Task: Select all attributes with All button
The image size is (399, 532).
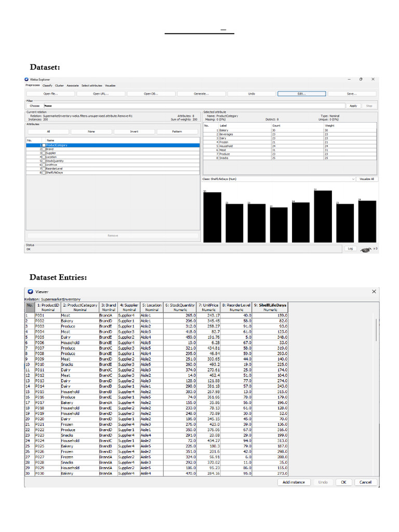Action: pos(48,131)
